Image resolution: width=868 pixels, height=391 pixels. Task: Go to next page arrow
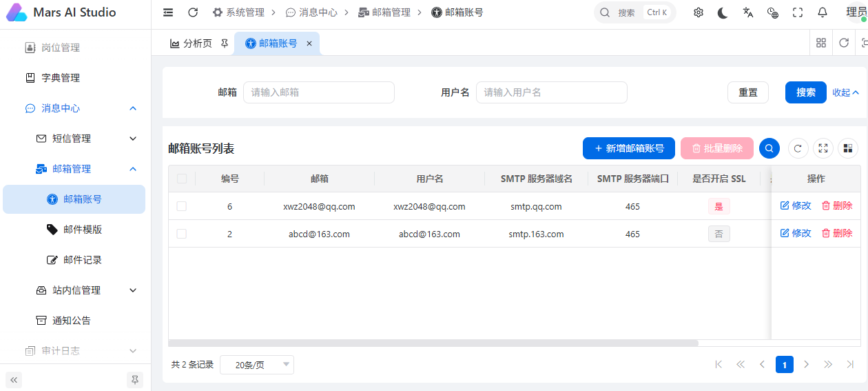tap(807, 364)
